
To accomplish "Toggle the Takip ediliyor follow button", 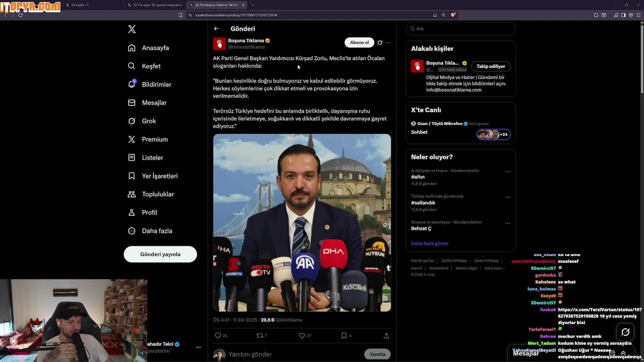I will [491, 66].
